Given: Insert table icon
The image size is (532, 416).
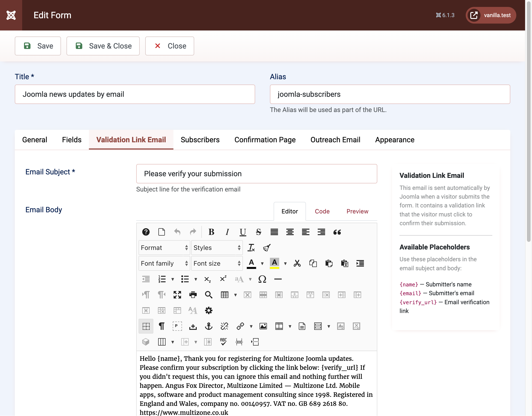Looking at the screenshot, I should [x=225, y=295].
